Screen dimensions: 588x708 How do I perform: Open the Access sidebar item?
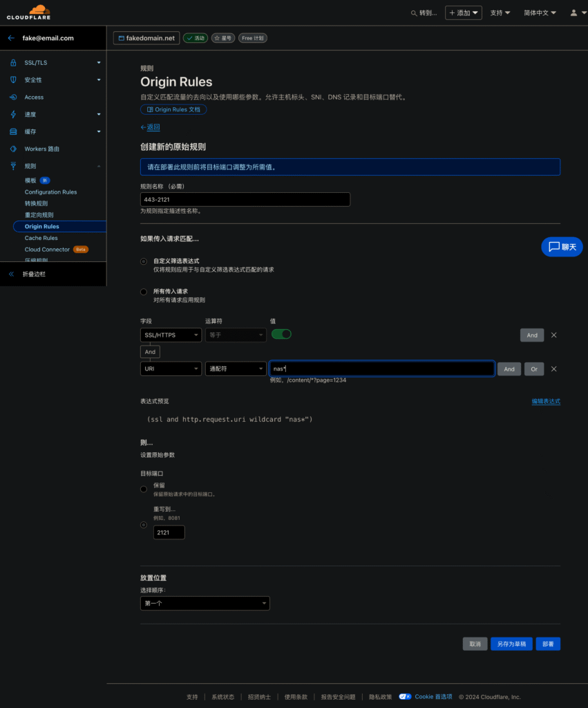point(34,97)
